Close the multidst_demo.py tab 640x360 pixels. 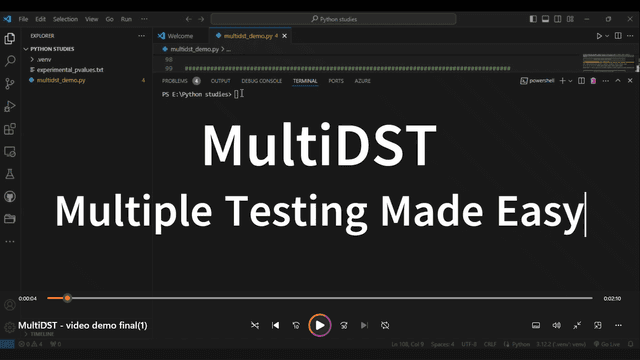pyautogui.click(x=284, y=36)
